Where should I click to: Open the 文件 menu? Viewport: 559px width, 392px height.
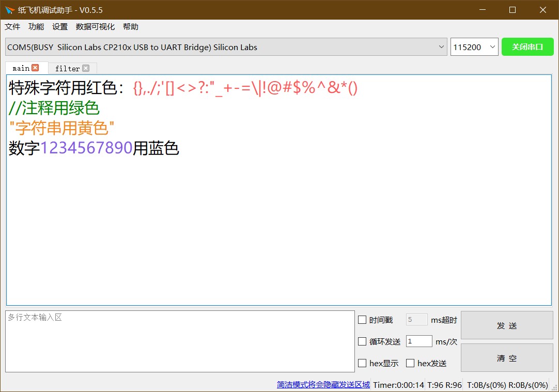pyautogui.click(x=12, y=27)
